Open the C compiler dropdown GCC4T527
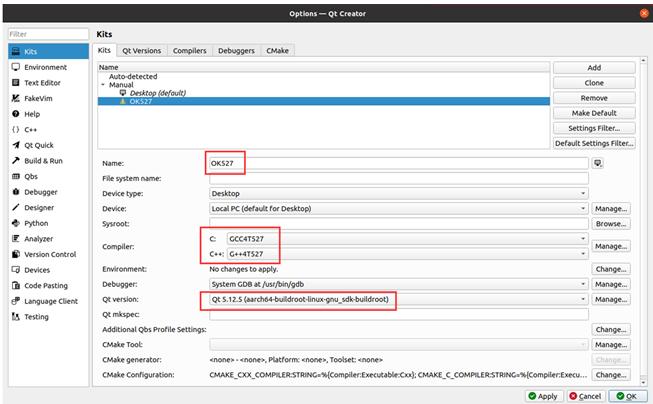 407,239
